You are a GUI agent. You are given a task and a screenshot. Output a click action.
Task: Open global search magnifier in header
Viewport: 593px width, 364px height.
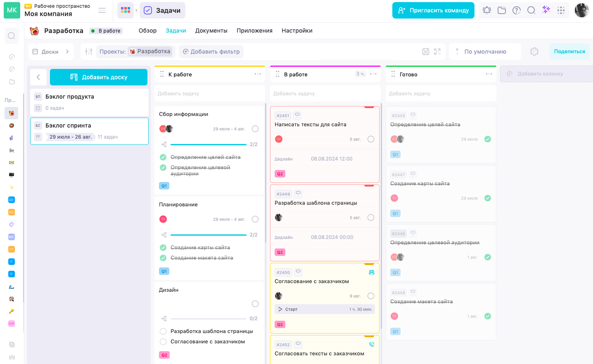point(531,10)
